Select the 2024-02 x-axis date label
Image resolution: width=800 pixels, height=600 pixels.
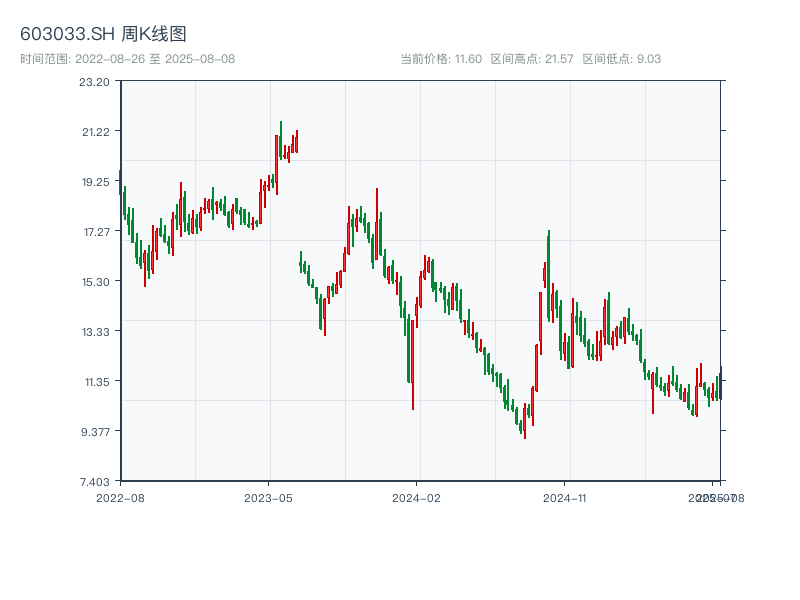pyautogui.click(x=417, y=497)
